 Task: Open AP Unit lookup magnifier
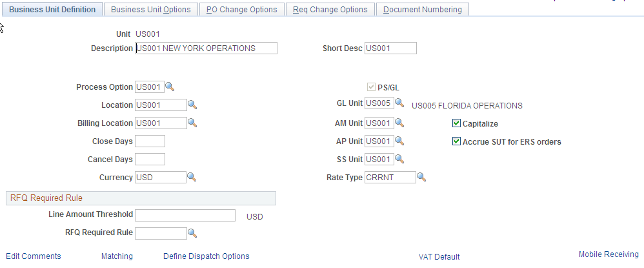tap(399, 141)
